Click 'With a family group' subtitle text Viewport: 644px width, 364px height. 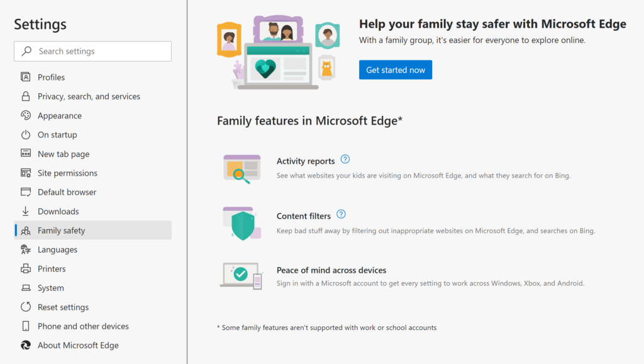[x=472, y=40]
